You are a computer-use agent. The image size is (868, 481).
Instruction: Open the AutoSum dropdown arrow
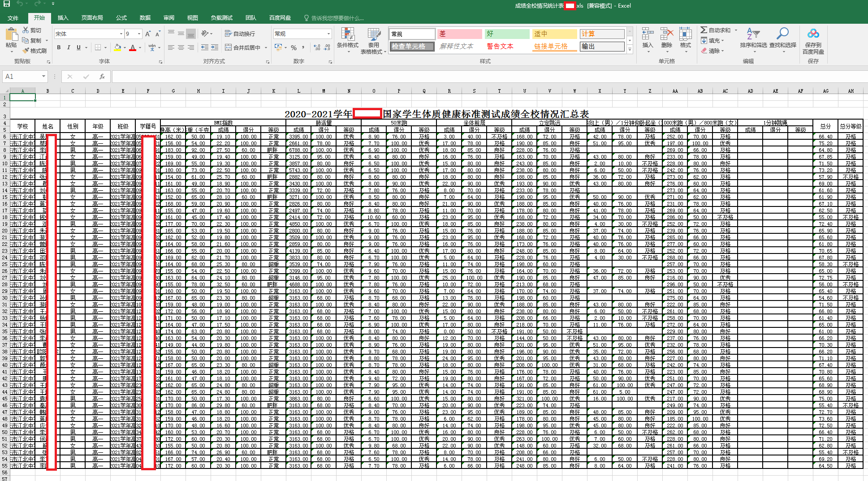[736, 30]
